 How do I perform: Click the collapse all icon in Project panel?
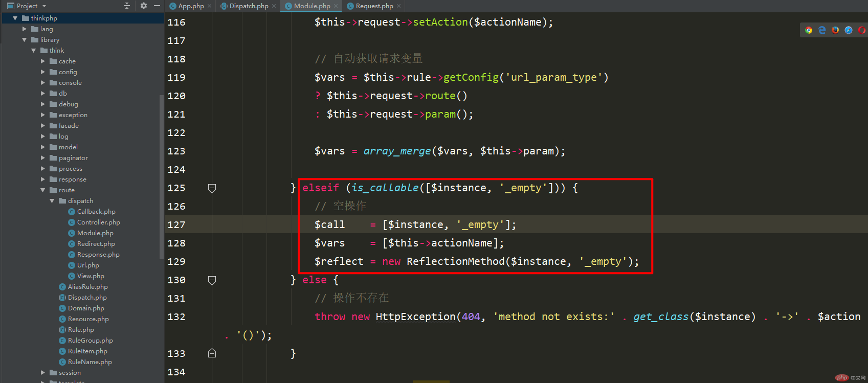point(127,6)
